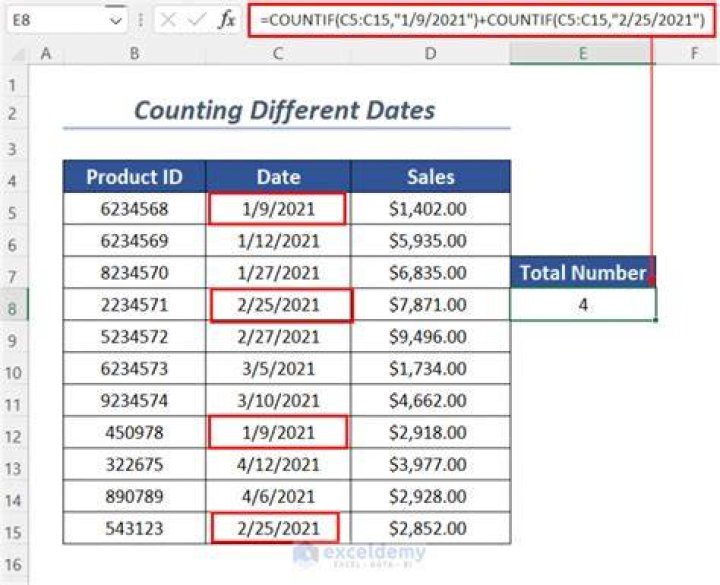720x585 pixels.
Task: Select sales cell $7,871.00
Action: click(430, 304)
